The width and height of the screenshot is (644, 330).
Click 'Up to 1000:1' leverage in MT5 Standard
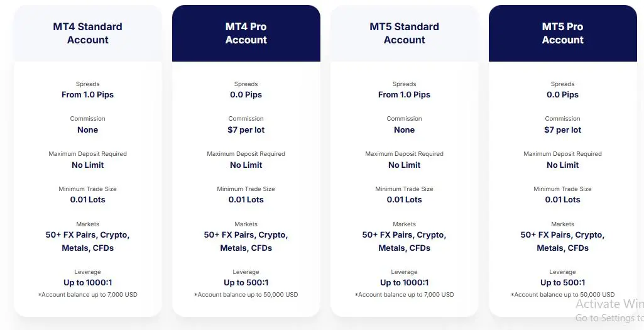[404, 283]
